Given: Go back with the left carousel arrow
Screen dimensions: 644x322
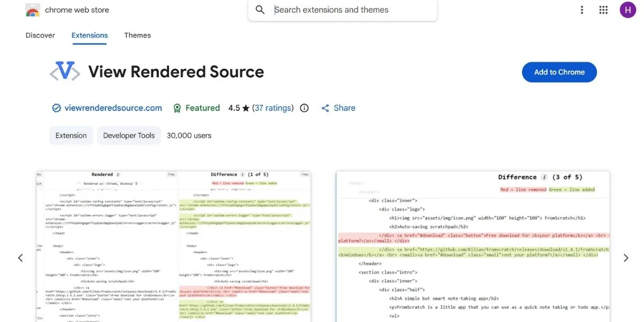Looking at the screenshot, I should 20,258.
